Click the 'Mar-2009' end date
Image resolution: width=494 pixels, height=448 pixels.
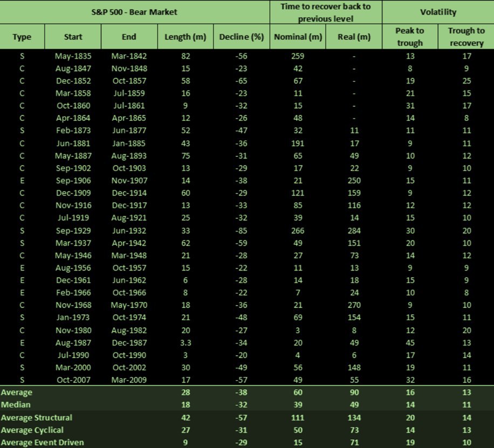pos(129,380)
